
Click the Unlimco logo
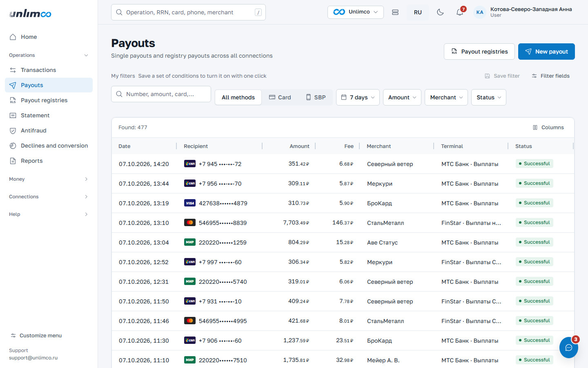(x=30, y=13)
